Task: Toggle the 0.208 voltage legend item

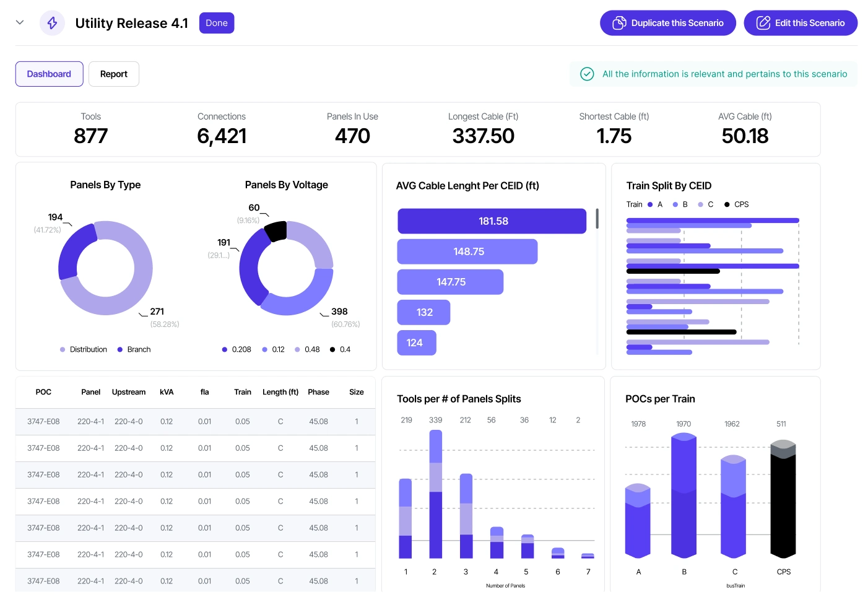Action: 237,349
